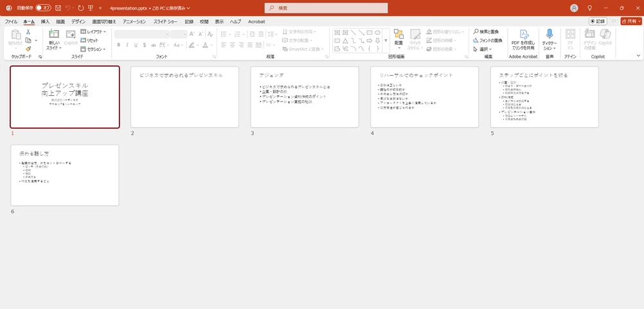Open the comments speech bubble icon
Image resolution: width=644 pixels, height=309 pixels.
(614, 21)
